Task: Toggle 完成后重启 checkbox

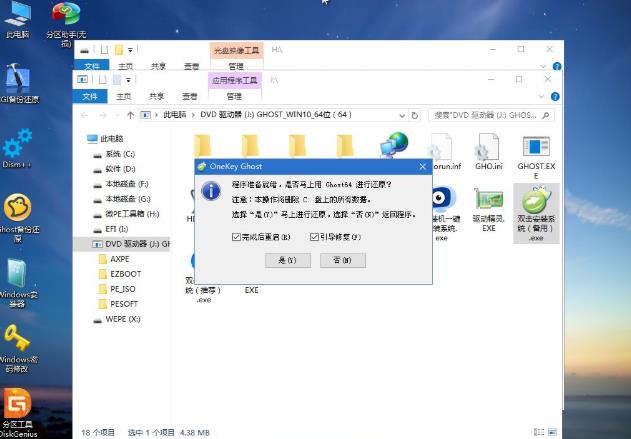Action: pyautogui.click(x=236, y=237)
